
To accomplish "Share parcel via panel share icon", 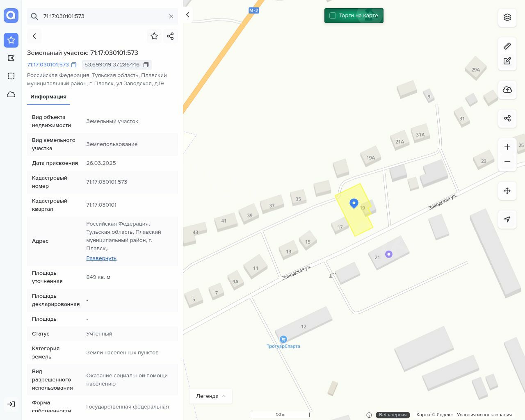I will pyautogui.click(x=171, y=36).
